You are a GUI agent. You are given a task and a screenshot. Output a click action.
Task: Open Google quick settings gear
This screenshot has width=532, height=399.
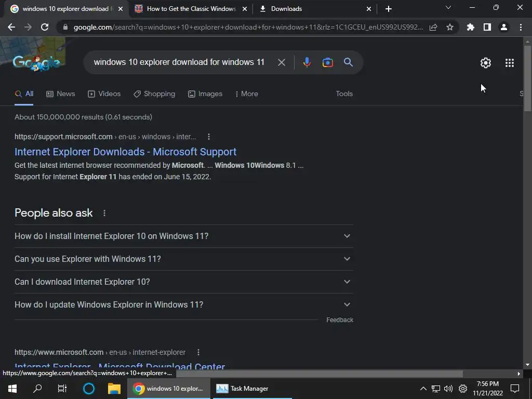coord(486,63)
